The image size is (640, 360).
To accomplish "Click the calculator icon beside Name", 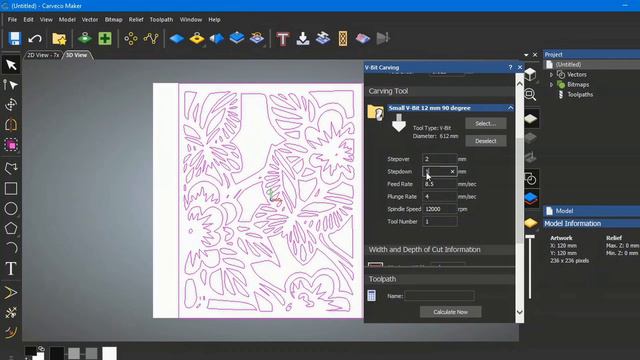I will (x=371, y=296).
